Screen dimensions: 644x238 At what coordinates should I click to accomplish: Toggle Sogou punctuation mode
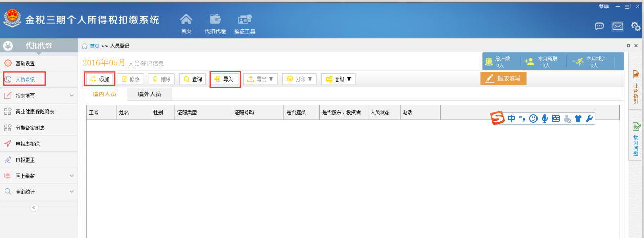tap(522, 118)
